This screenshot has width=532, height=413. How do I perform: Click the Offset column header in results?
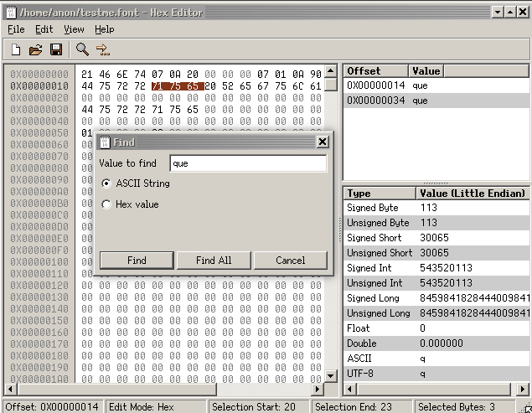pos(376,71)
